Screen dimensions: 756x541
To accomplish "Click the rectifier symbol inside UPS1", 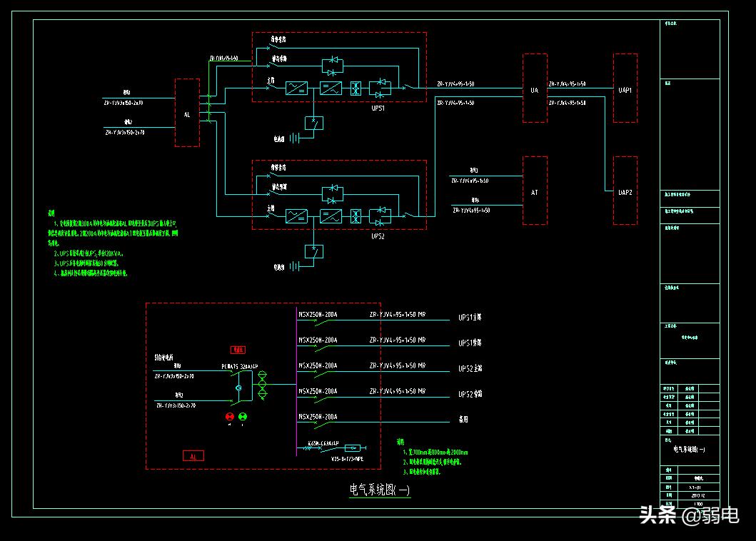I will click(296, 88).
